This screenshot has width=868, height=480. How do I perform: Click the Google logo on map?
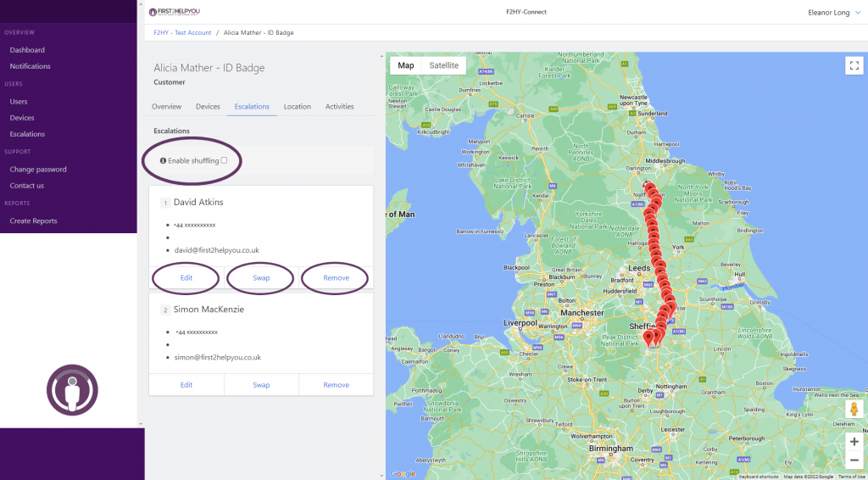pos(403,474)
